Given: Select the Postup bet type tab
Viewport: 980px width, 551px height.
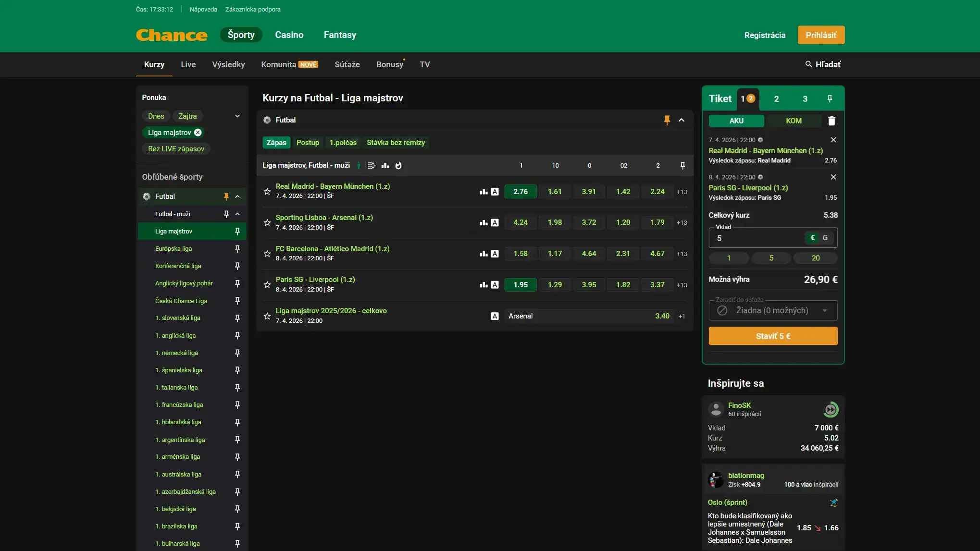Looking at the screenshot, I should tap(308, 143).
